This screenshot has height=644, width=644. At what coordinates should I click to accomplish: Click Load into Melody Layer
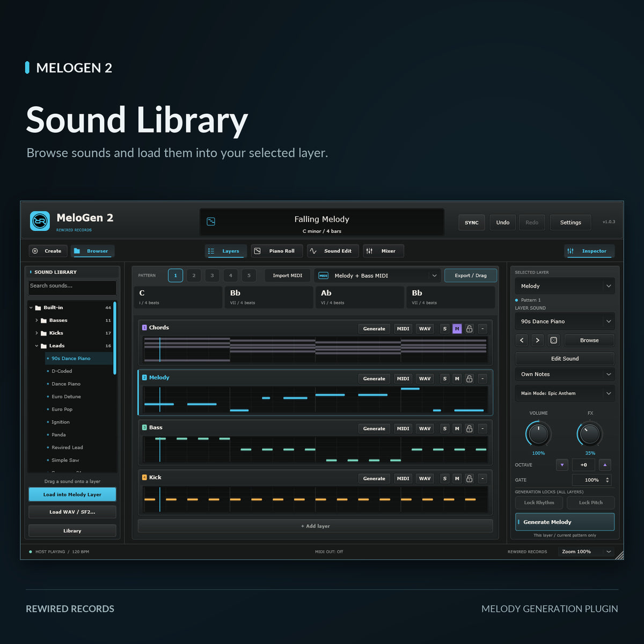click(72, 495)
